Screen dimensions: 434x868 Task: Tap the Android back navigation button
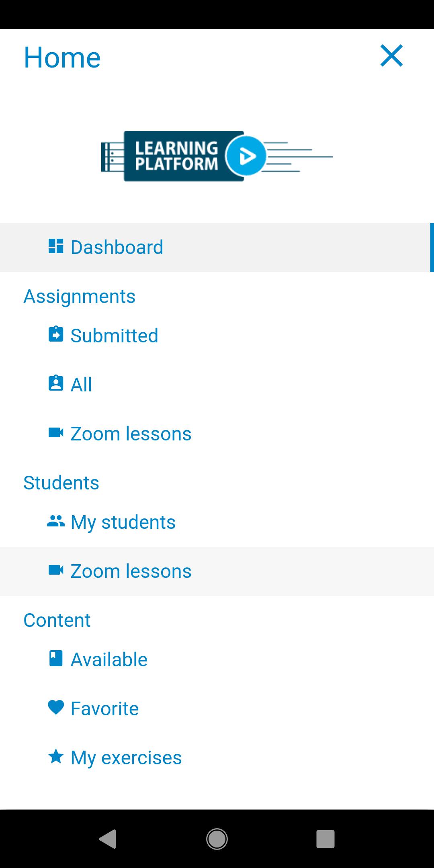tap(108, 839)
